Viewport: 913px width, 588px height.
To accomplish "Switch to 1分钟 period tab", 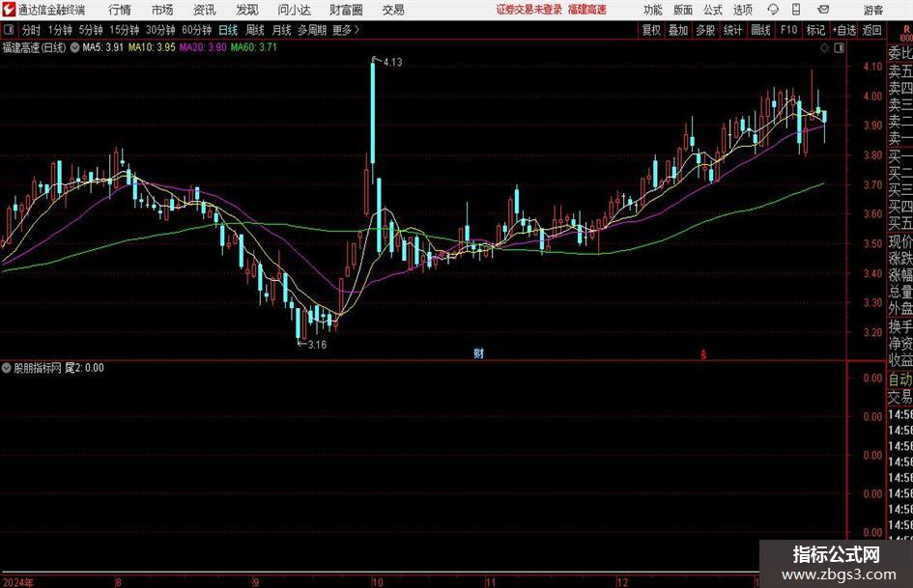I will pyautogui.click(x=59, y=30).
